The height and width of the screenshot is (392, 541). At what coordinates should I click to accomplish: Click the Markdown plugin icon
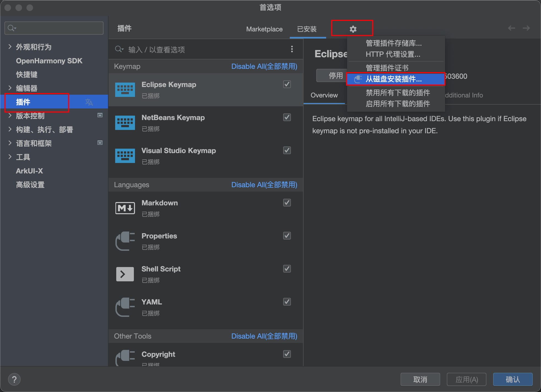click(125, 208)
